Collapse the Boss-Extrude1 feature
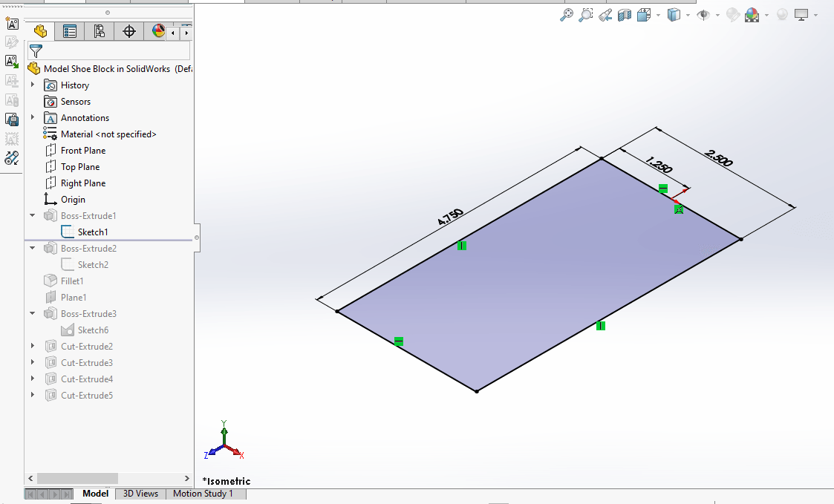This screenshot has width=834, height=504. tap(33, 216)
